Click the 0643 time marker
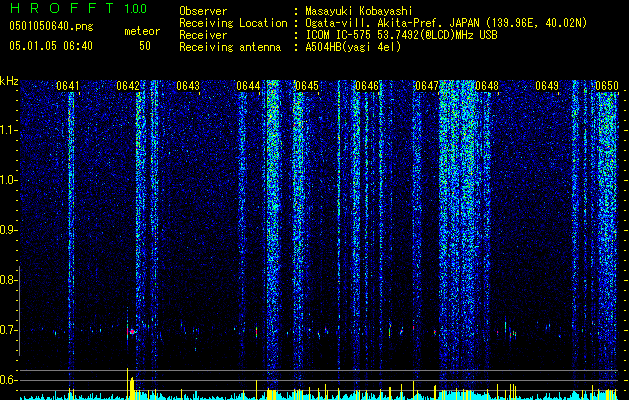The image size is (629, 400). click(188, 86)
